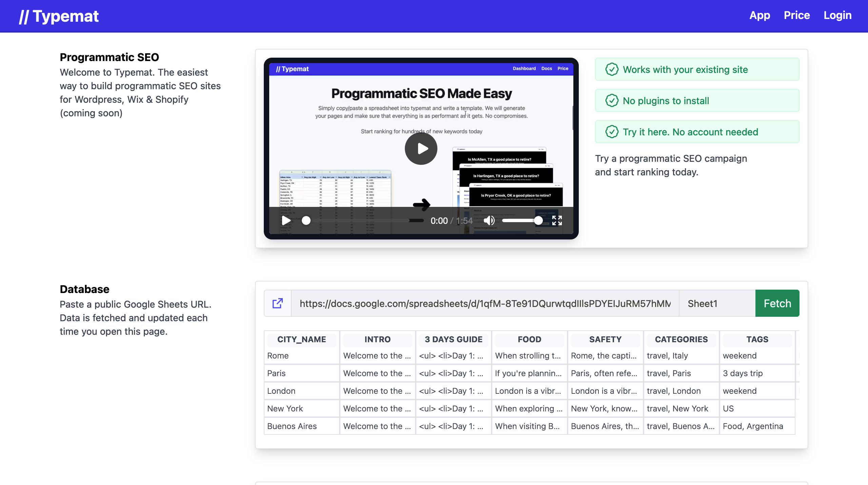
Task: Click 'Buenos Aires, th...' safety cell
Action: coord(605,426)
